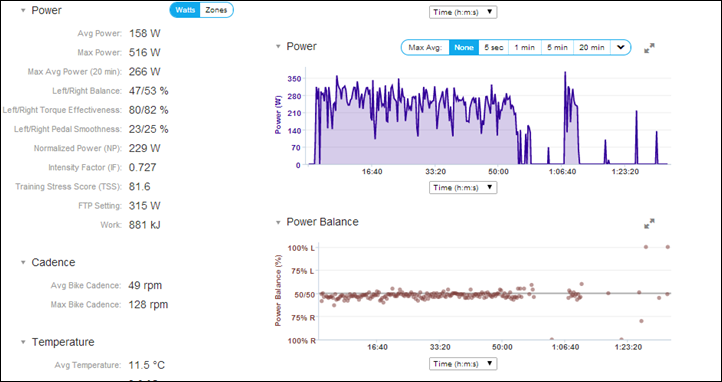Click the 1:23:20 tick on Power Balance chart

[x=628, y=347]
